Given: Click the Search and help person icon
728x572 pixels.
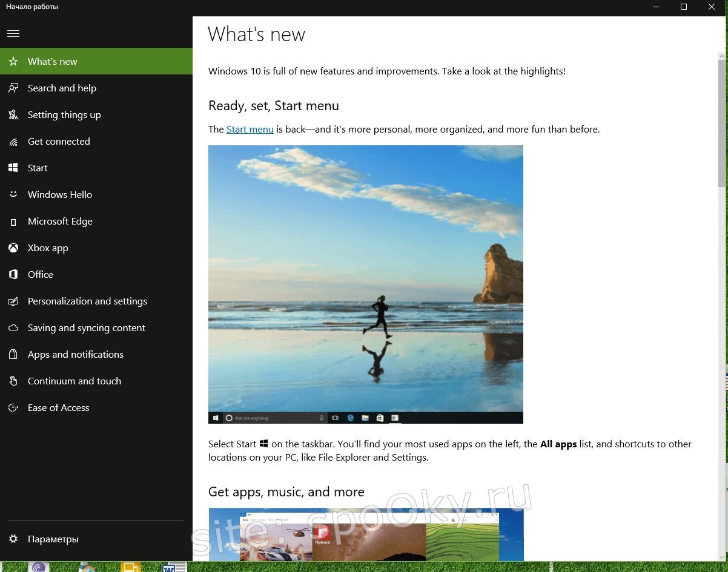Looking at the screenshot, I should (13, 88).
